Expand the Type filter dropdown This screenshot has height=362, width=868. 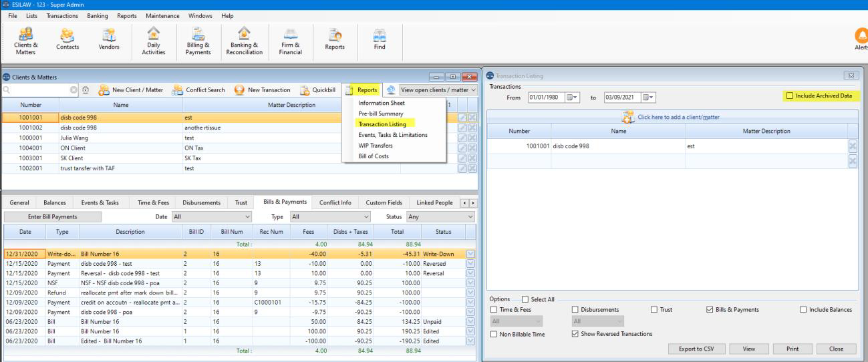[331, 216]
